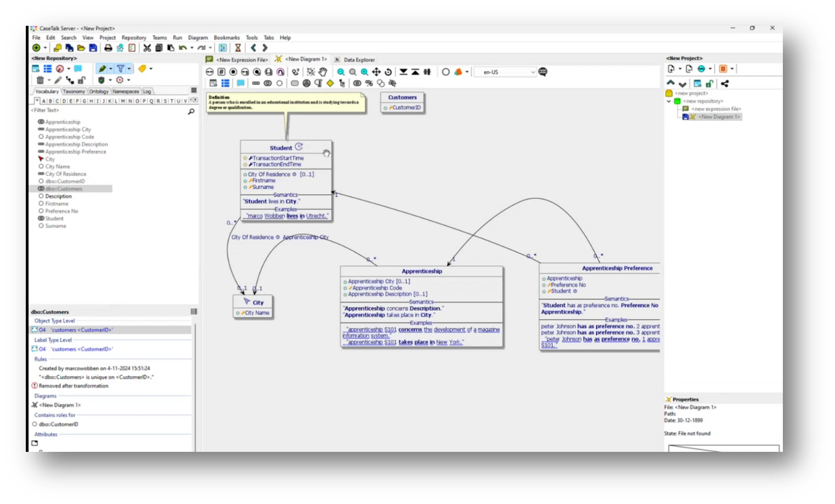This screenshot has width=835, height=504.
Task: Open the trash icon dropdown arrow
Action: [x=49, y=80]
